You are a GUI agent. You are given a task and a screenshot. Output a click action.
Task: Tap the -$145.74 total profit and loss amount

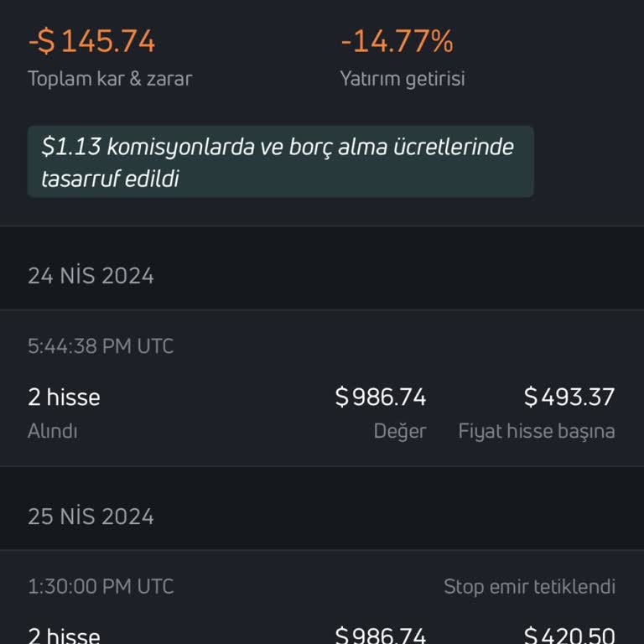(91, 41)
